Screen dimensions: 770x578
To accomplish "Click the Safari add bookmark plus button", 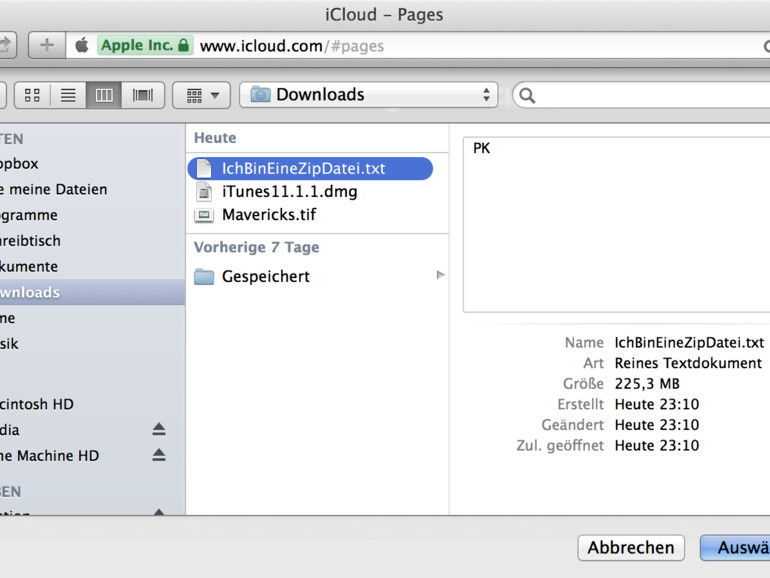I will (47, 45).
